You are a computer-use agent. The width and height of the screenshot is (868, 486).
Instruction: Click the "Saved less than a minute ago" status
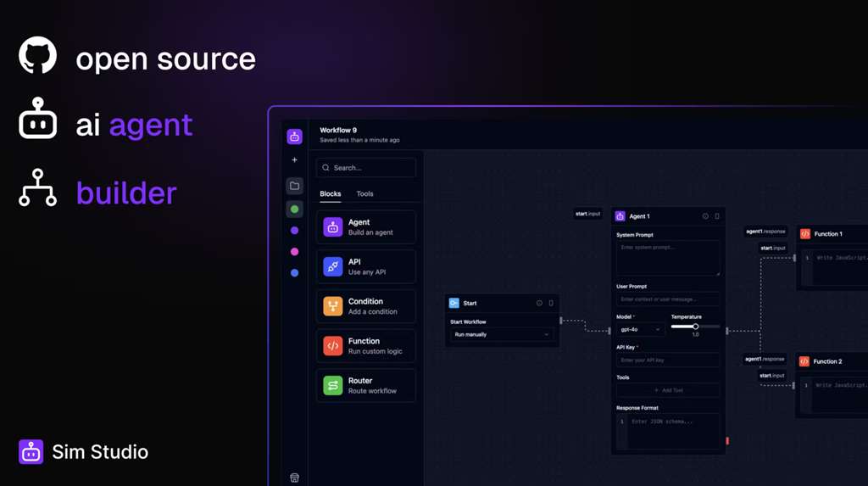[x=359, y=140]
